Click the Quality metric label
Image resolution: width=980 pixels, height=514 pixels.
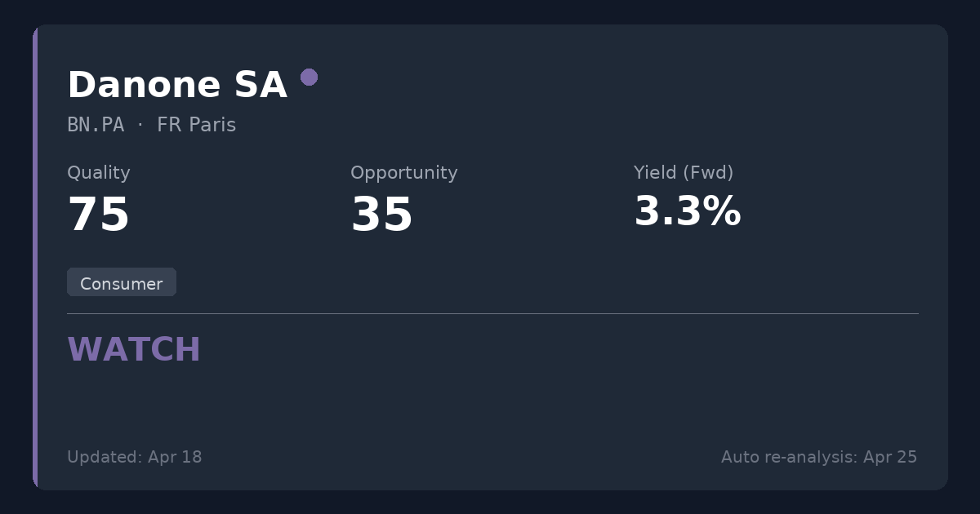pos(99,173)
